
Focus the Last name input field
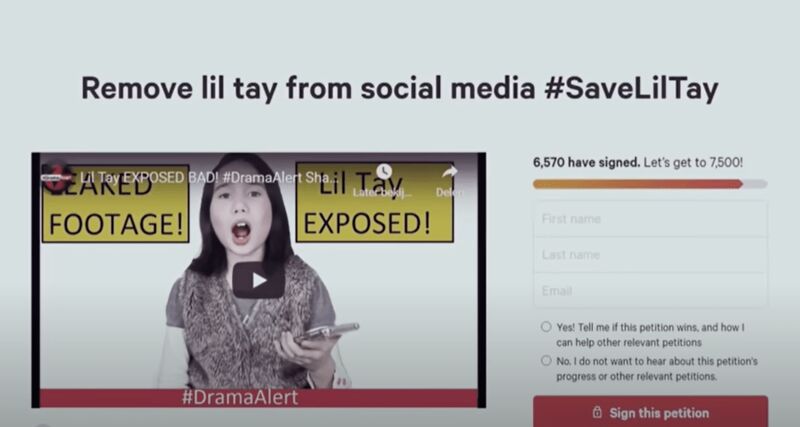650,255
